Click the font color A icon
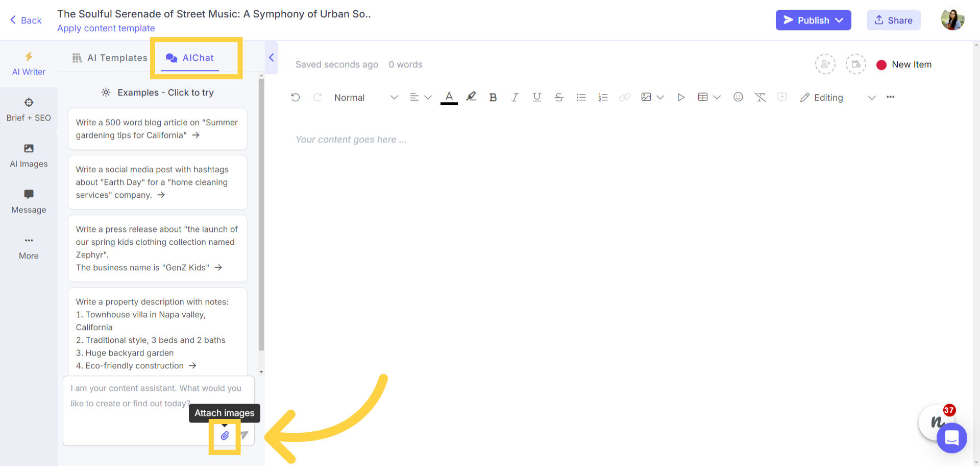This screenshot has height=466, width=980. 449,97
